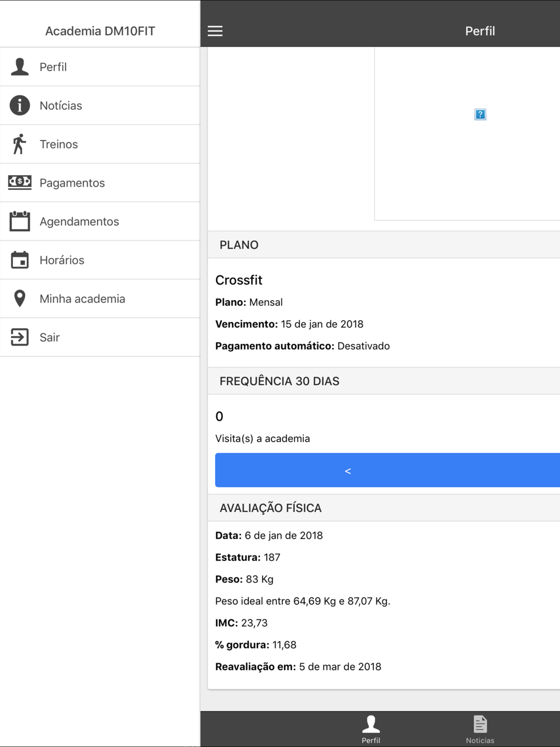Go to Agendamentos in the sidebar

tap(80, 222)
